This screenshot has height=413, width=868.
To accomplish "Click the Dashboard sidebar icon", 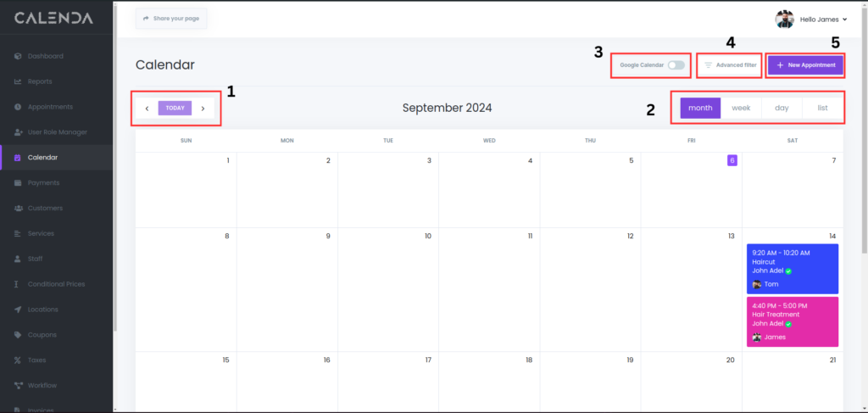I will point(18,56).
